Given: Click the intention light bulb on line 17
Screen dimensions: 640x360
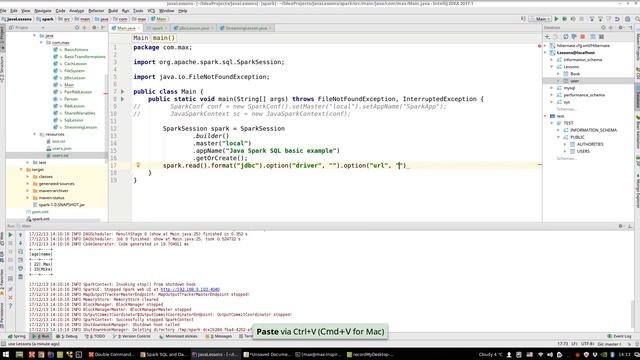Looking at the screenshot, I should [138, 165].
